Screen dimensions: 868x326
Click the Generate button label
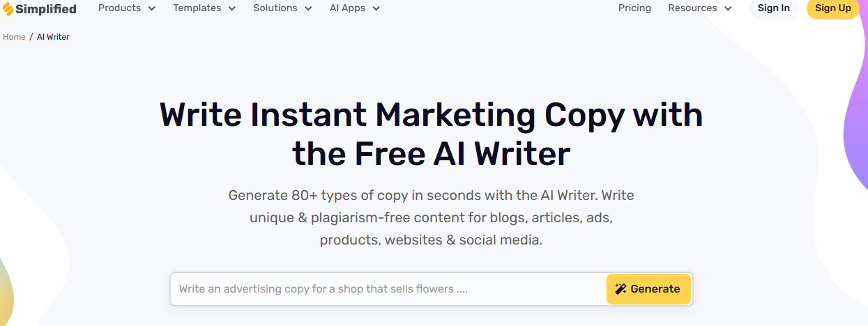[x=655, y=289]
